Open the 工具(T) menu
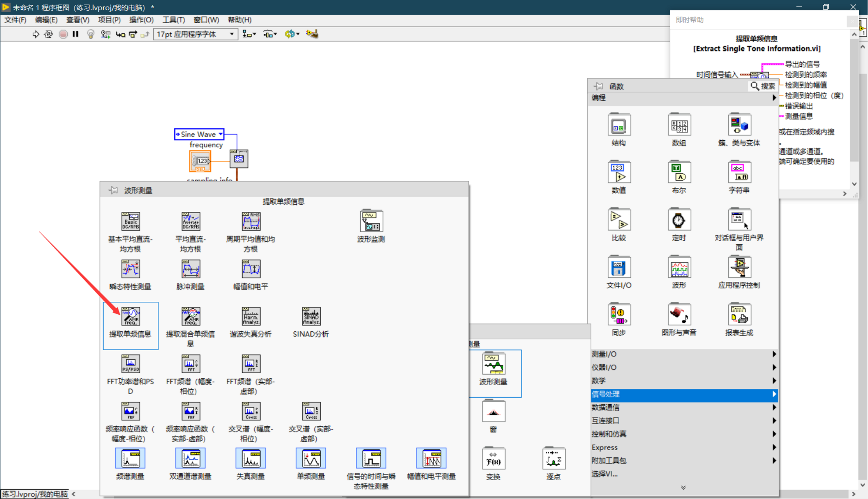 tap(173, 20)
